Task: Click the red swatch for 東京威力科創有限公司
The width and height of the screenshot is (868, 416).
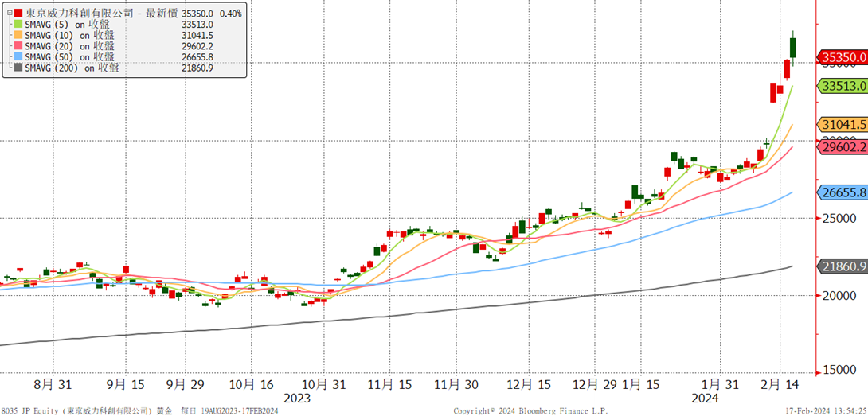Action: [19, 13]
